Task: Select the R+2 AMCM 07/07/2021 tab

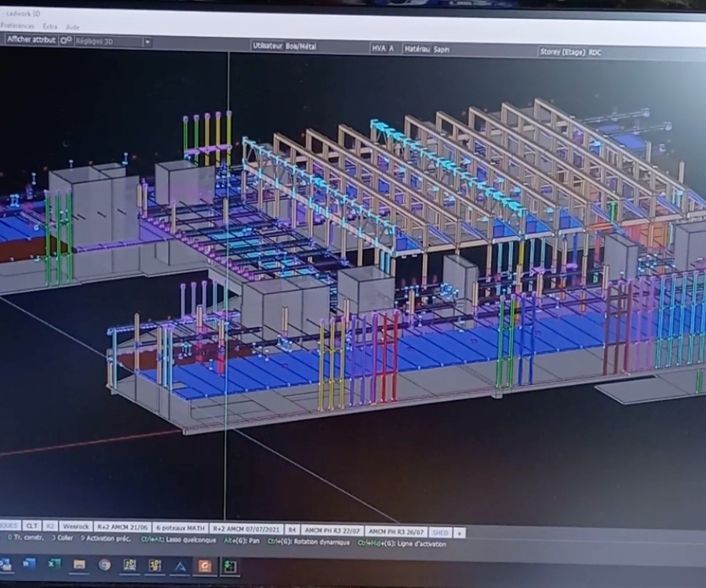Action: pyautogui.click(x=246, y=528)
